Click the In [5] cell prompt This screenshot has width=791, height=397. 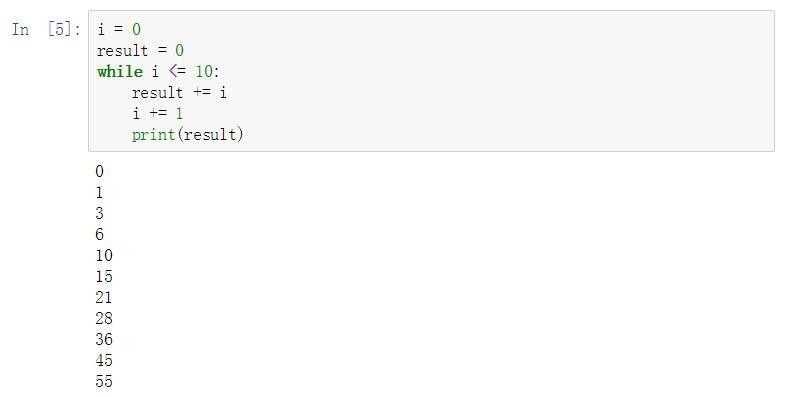tap(46, 29)
